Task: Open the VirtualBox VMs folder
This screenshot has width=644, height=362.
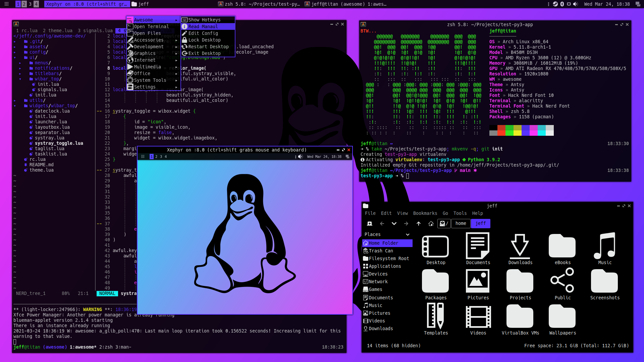Action: 520,320
